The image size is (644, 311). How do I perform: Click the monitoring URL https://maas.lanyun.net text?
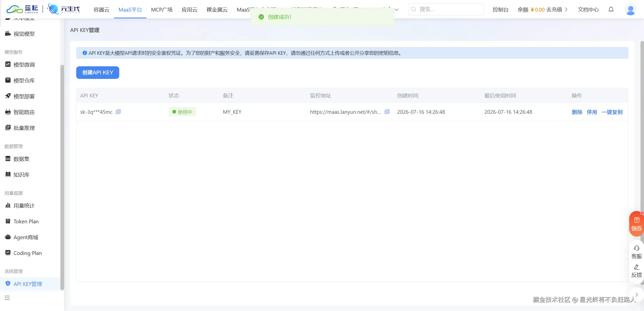(x=345, y=112)
